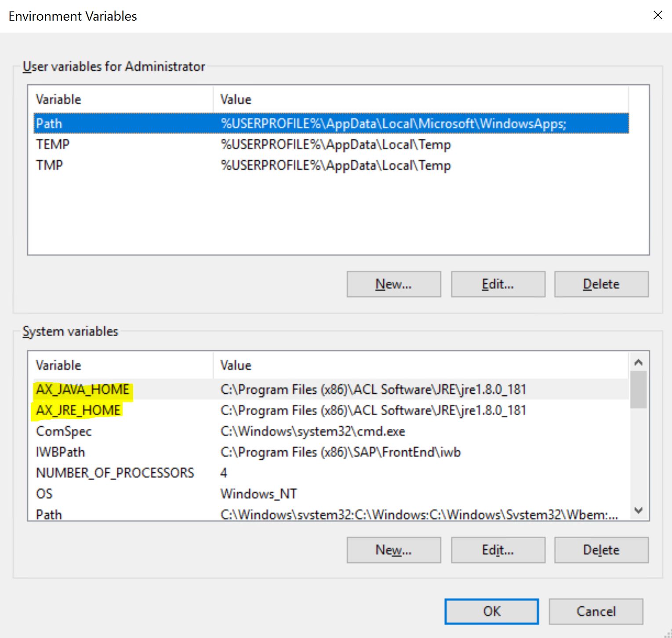Select the TEMP user variable

coord(176,144)
